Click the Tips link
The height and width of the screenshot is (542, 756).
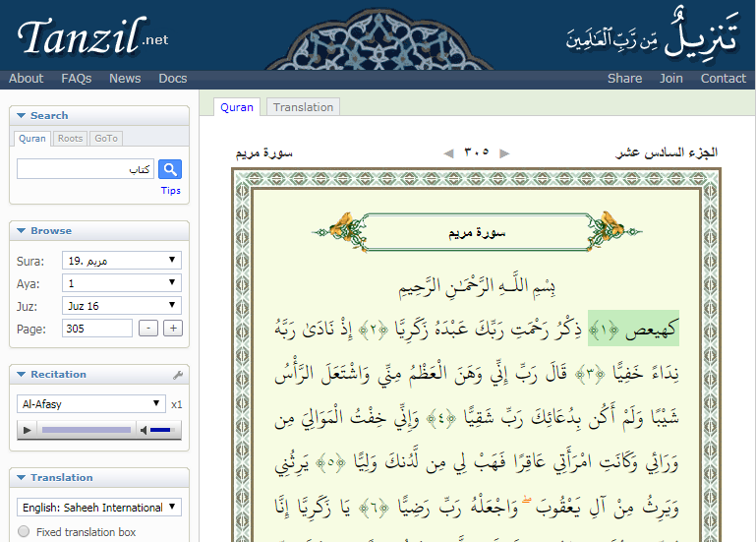click(x=171, y=191)
